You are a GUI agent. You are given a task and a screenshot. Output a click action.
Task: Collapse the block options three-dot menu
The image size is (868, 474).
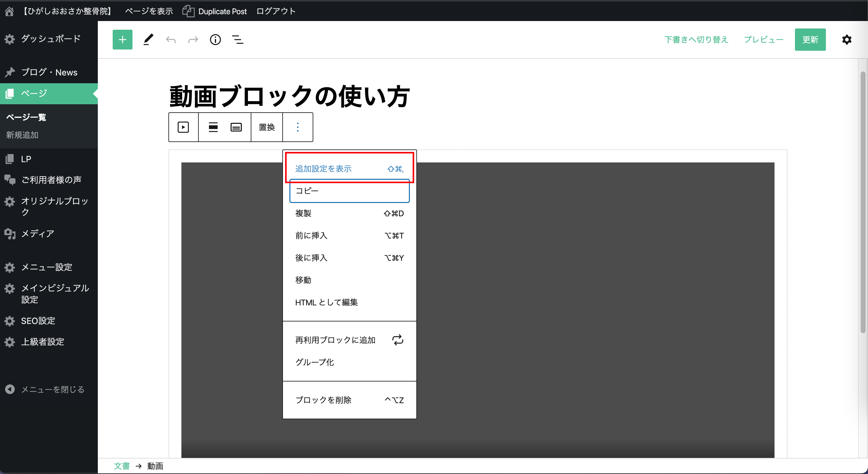click(297, 127)
